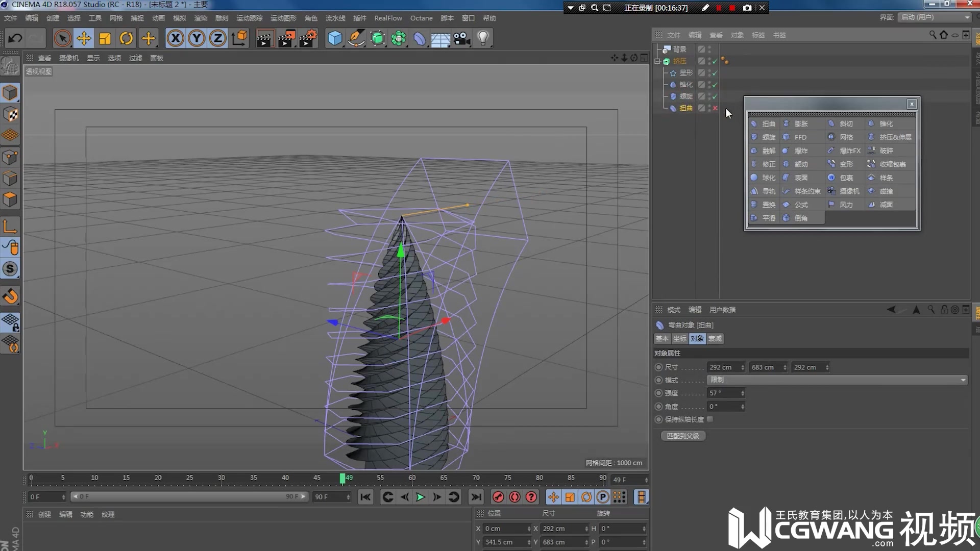Pick the 锥化 (Taper) deformer in palette
This screenshot has width=980, height=551.
[886, 124]
